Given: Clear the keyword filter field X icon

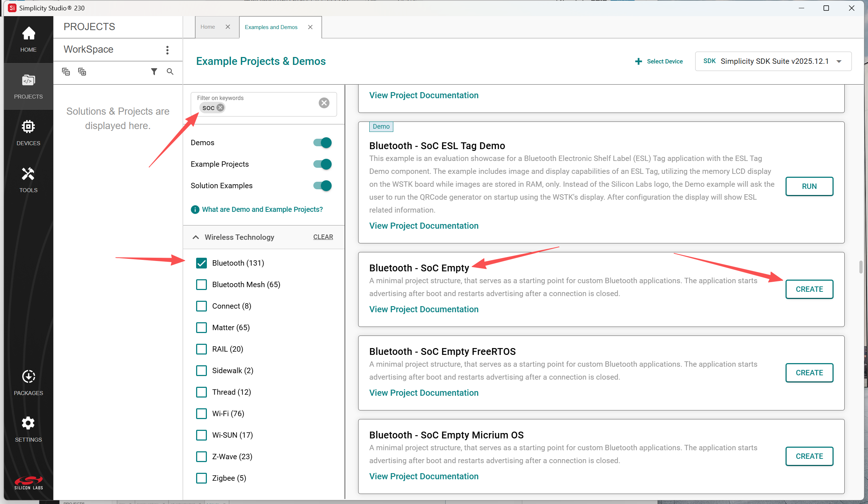Looking at the screenshot, I should tap(324, 103).
